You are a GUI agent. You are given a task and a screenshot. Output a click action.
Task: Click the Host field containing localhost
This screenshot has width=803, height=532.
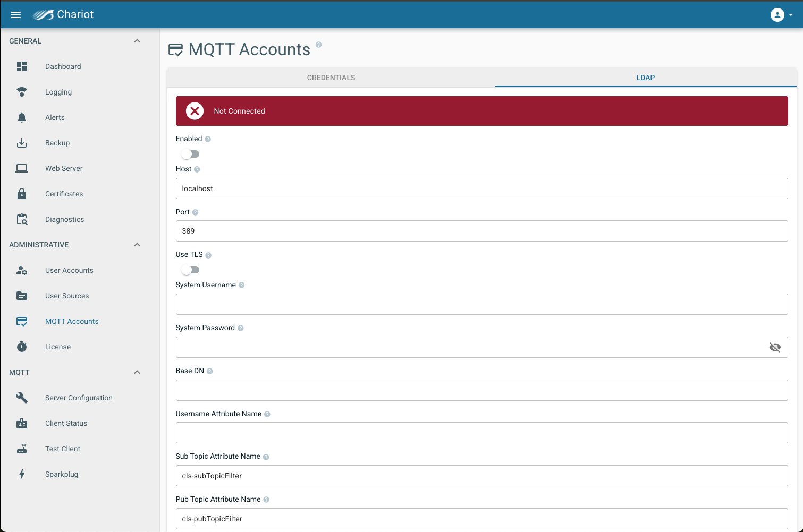[x=481, y=188]
